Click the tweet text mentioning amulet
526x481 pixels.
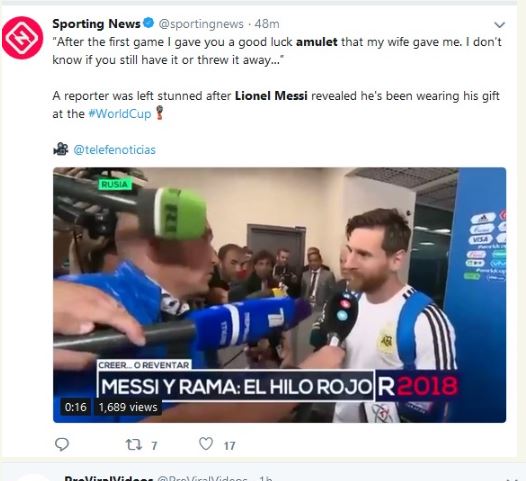click(277, 51)
